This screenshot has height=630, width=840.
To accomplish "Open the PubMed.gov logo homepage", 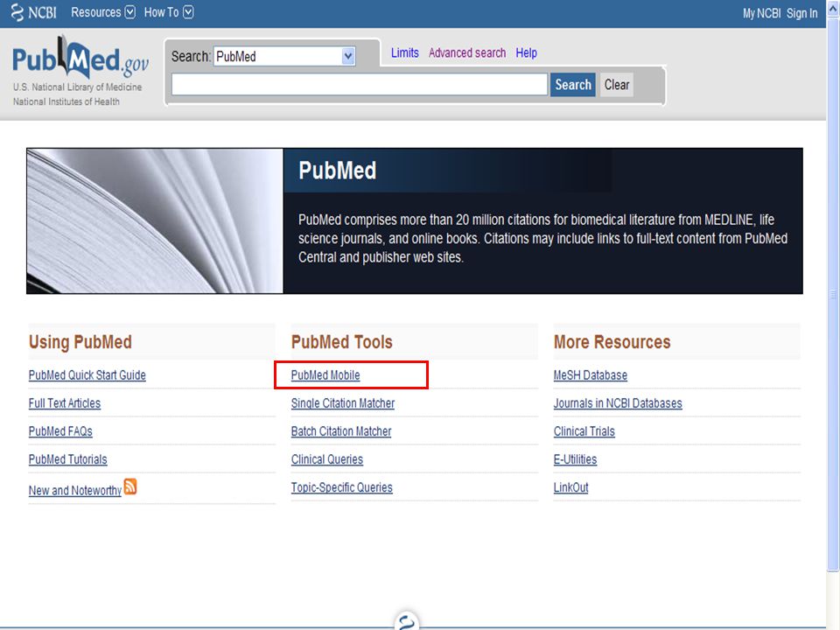I will 80,58.
